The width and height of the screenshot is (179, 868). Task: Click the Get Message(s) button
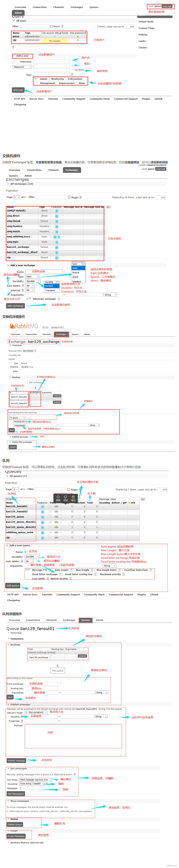click(x=16, y=794)
